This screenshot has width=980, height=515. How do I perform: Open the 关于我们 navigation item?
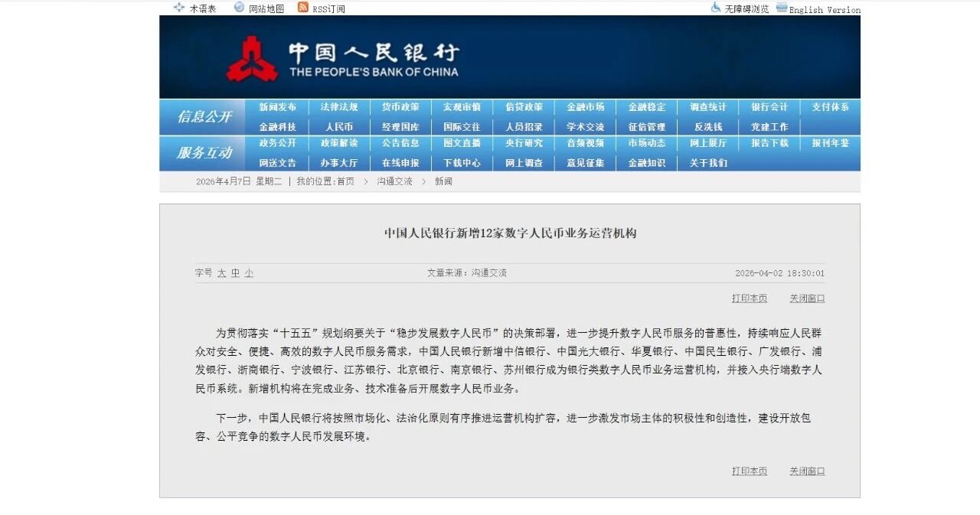708,163
